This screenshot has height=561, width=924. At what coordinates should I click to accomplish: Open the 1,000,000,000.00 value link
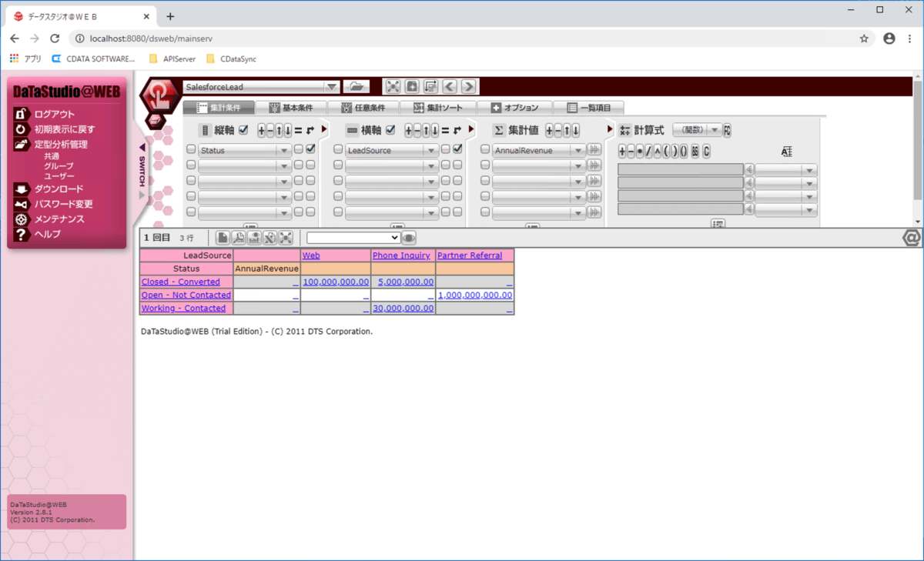pyautogui.click(x=475, y=295)
